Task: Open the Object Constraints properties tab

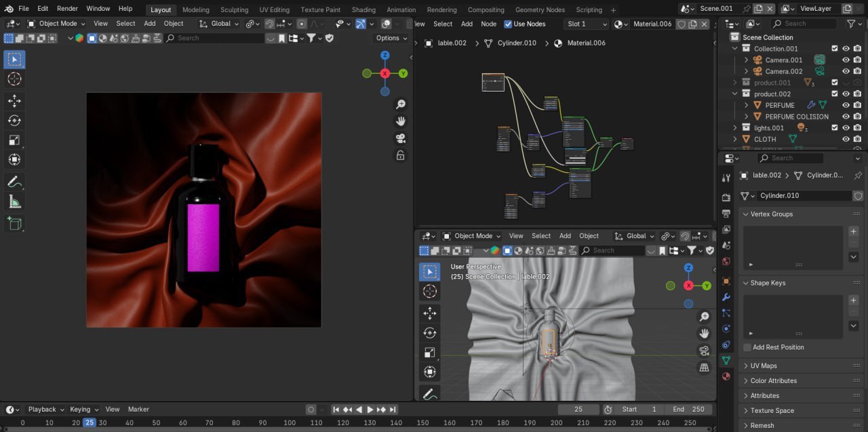Action: tap(726, 345)
